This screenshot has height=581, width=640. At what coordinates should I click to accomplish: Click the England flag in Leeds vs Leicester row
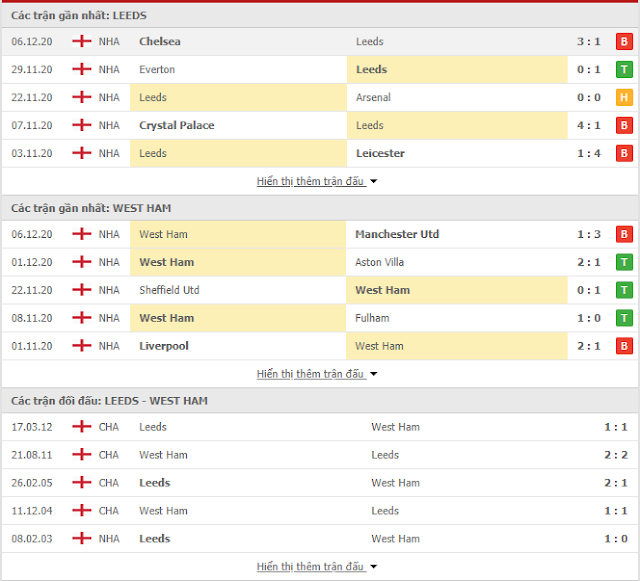pos(82,153)
